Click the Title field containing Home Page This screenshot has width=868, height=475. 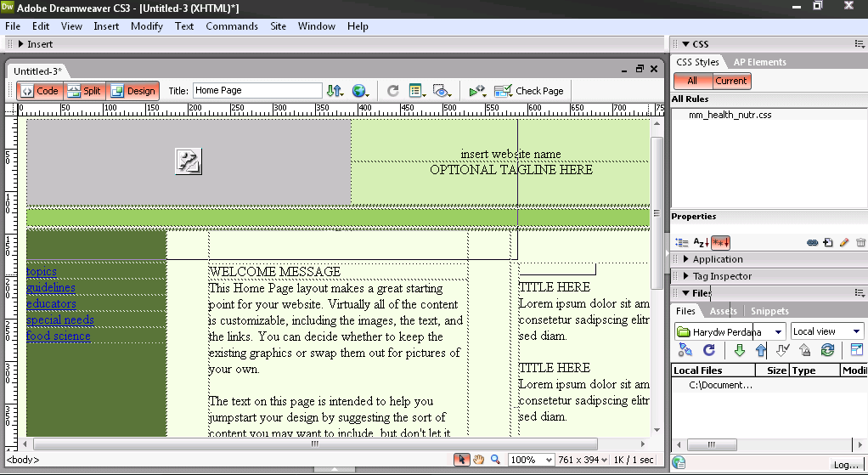(x=256, y=90)
